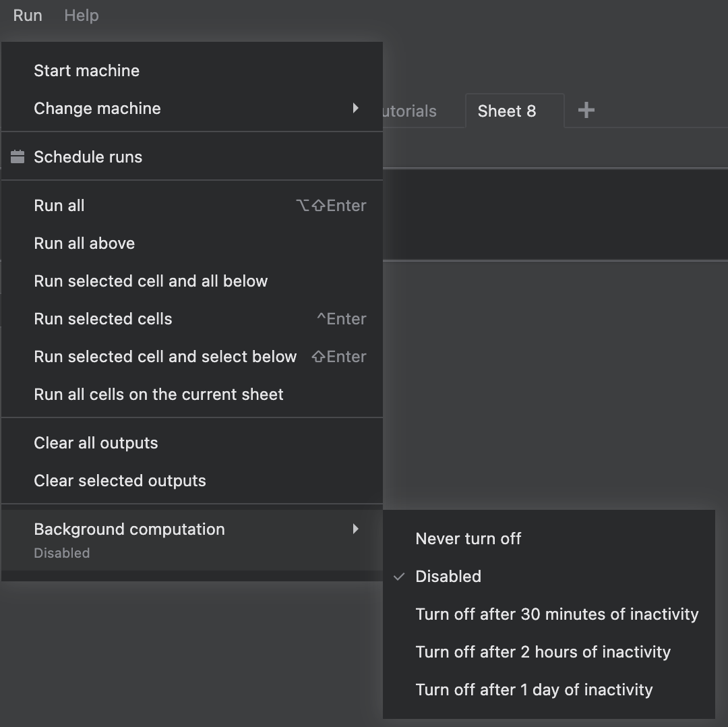Switch to the Tutorials tab

[408, 111]
